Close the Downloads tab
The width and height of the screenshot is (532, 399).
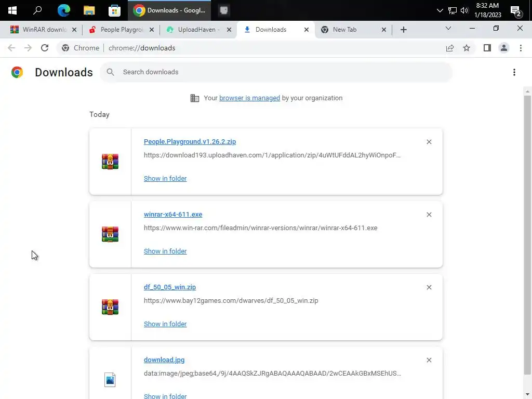pos(307,30)
